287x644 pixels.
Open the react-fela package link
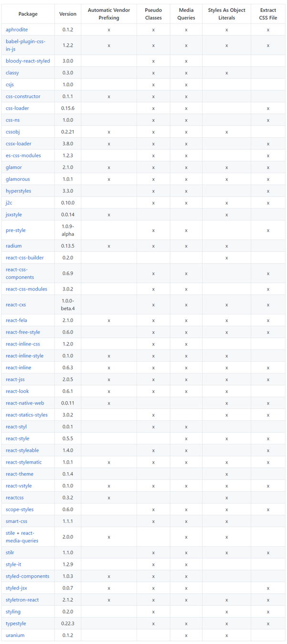(x=17, y=321)
